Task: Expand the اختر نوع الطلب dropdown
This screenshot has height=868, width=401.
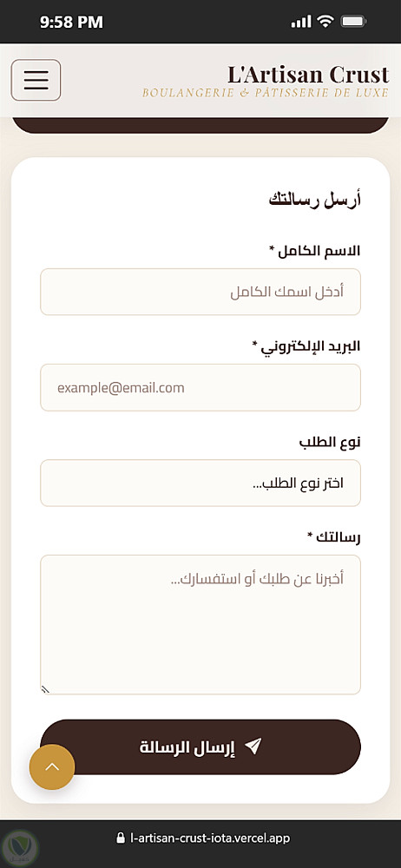Action: click(200, 483)
